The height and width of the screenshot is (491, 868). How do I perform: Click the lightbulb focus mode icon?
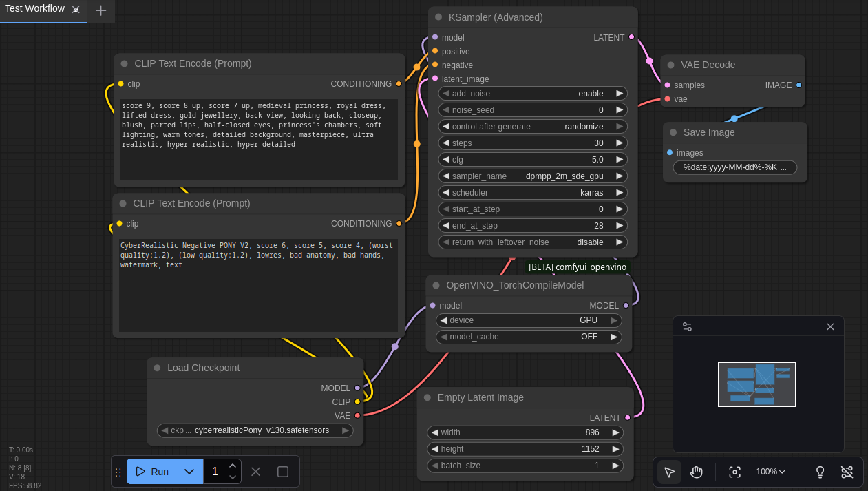(820, 472)
